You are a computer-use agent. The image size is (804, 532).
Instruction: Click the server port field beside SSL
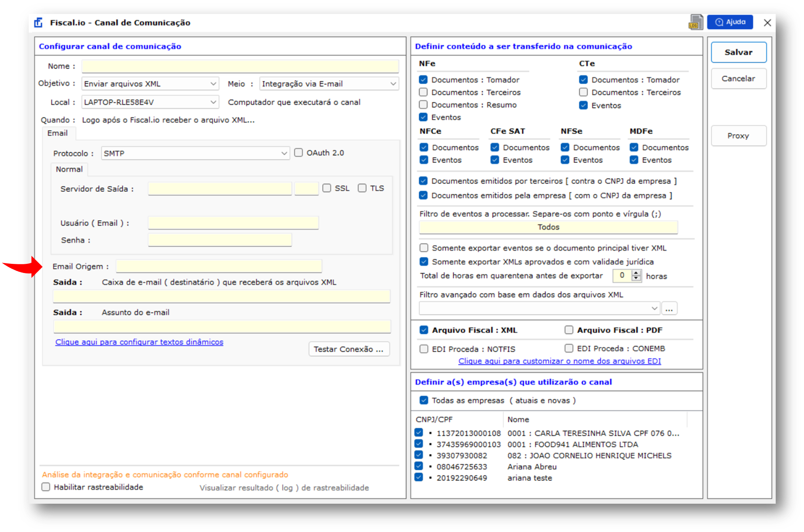pyautogui.click(x=306, y=189)
